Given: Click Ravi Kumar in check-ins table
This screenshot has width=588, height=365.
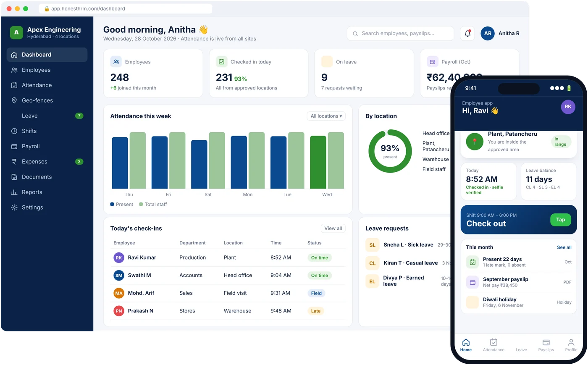Looking at the screenshot, I should point(142,257).
